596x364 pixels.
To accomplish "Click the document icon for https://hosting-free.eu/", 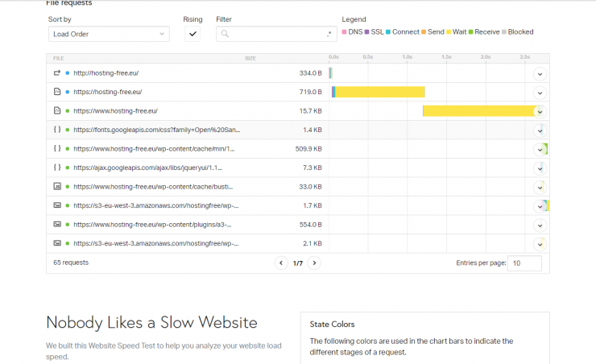I will [57, 92].
